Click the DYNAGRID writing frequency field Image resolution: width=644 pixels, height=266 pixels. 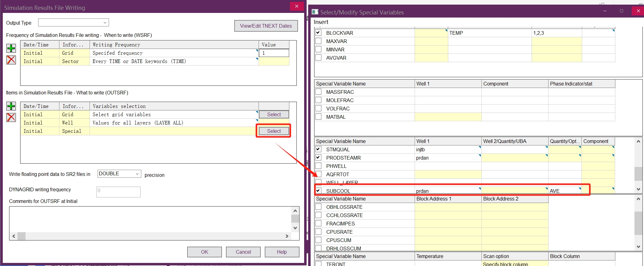click(x=118, y=192)
